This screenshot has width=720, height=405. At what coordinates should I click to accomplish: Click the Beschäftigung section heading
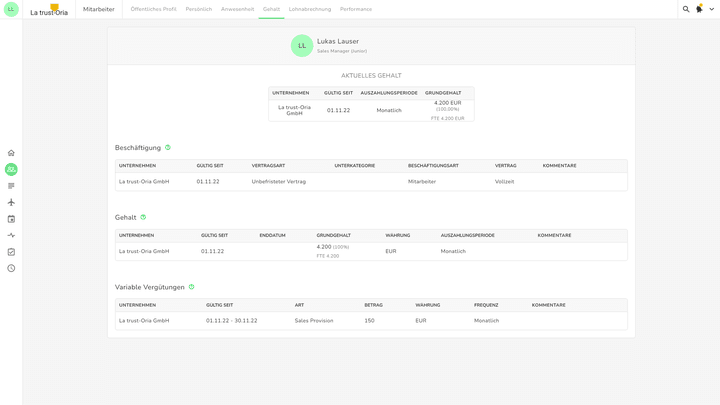point(138,148)
